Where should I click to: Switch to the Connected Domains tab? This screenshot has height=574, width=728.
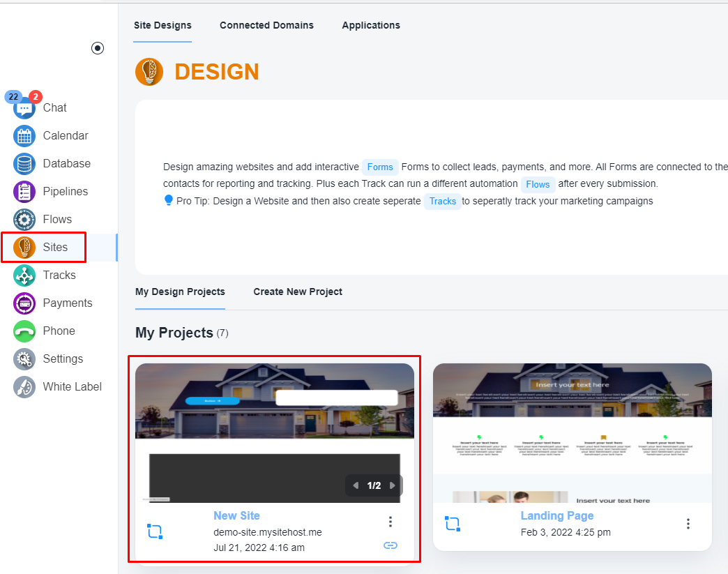tap(266, 25)
